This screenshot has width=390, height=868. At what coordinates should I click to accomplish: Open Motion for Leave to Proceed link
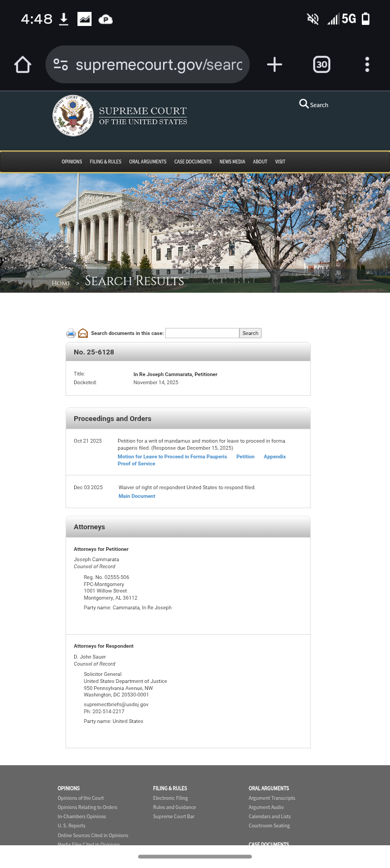click(x=172, y=457)
